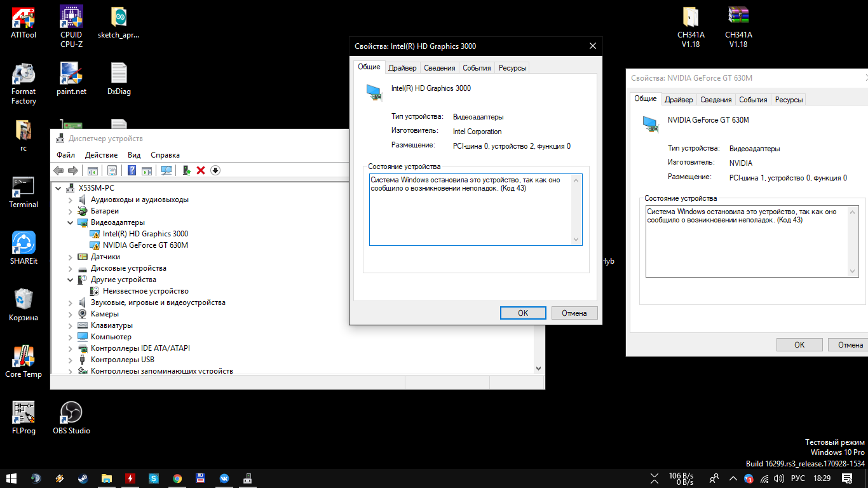
Task: Open the Действие menu
Action: coord(101,155)
